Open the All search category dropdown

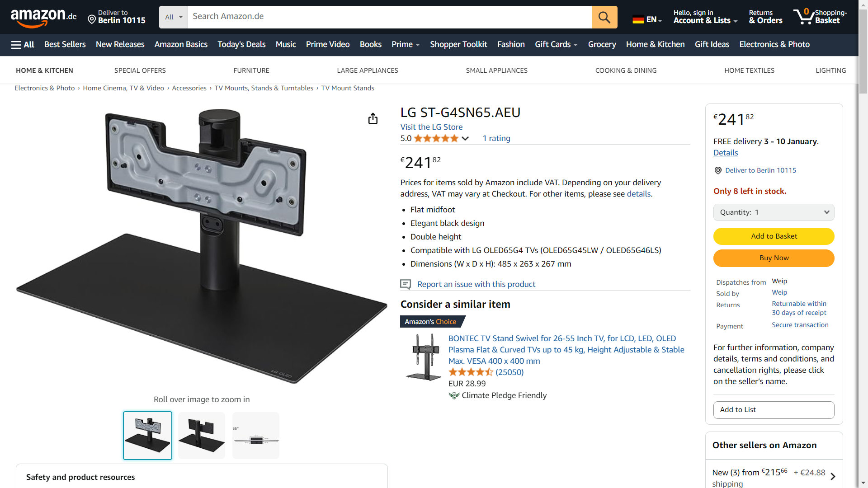174,17
